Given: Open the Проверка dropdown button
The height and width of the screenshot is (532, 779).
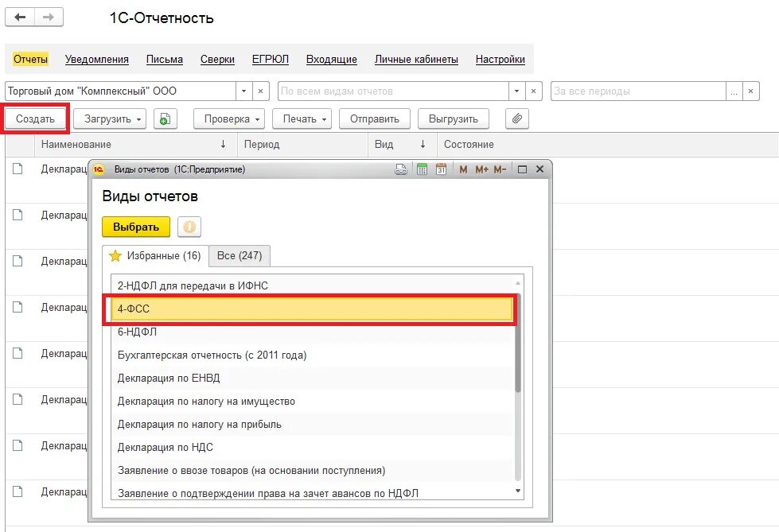Looking at the screenshot, I should [229, 119].
